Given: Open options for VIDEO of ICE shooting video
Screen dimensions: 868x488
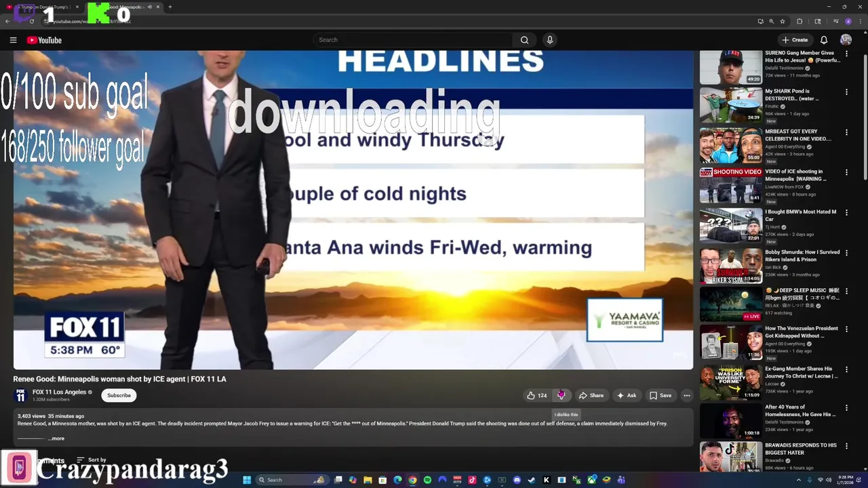Looking at the screenshot, I should [x=846, y=172].
